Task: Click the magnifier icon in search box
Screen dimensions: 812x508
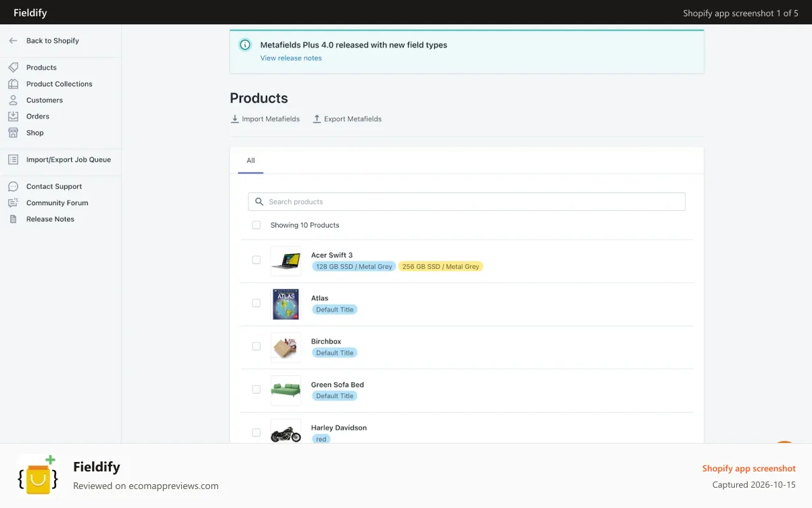Action: click(x=259, y=202)
